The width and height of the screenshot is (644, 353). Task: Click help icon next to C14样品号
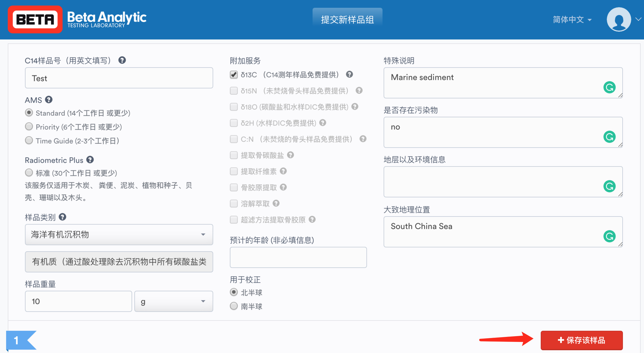pos(122,60)
